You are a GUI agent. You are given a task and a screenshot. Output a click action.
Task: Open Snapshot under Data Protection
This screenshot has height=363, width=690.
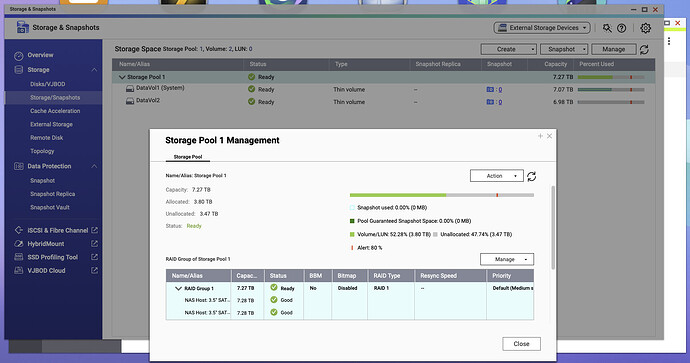pos(42,180)
